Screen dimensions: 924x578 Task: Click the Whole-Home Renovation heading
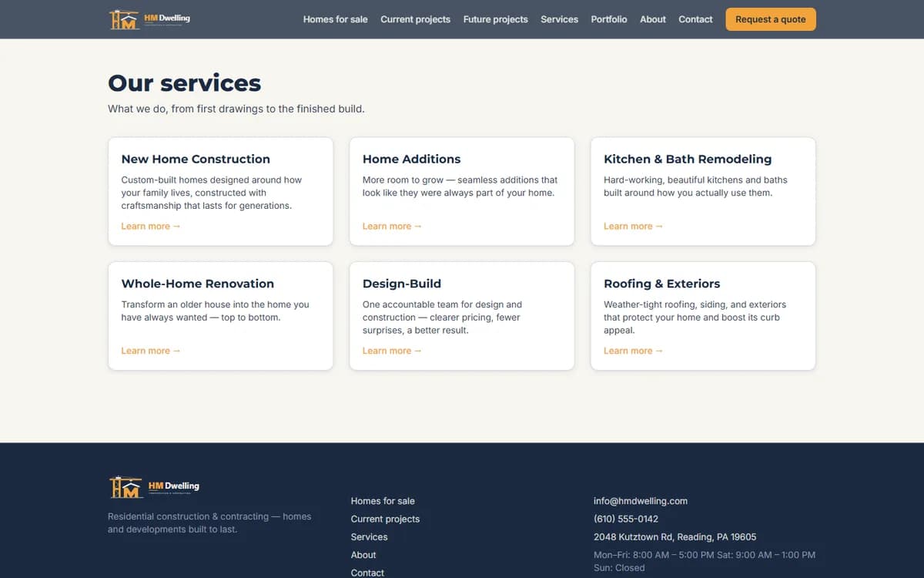197,284
